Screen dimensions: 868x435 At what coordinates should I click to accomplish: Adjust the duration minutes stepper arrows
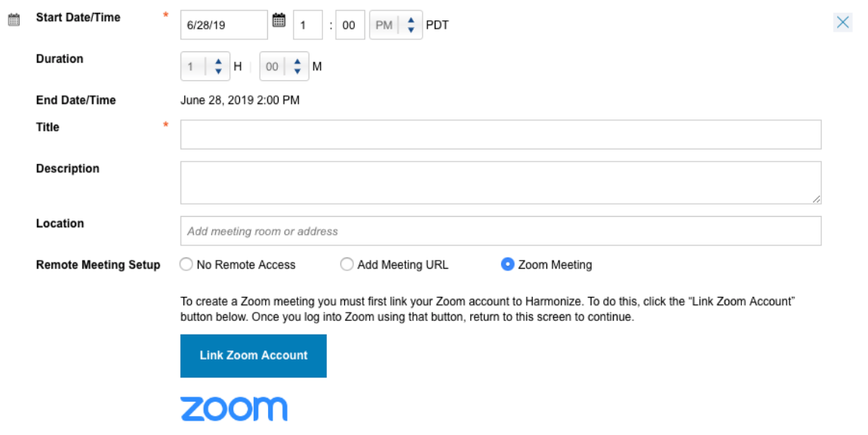[x=297, y=66]
